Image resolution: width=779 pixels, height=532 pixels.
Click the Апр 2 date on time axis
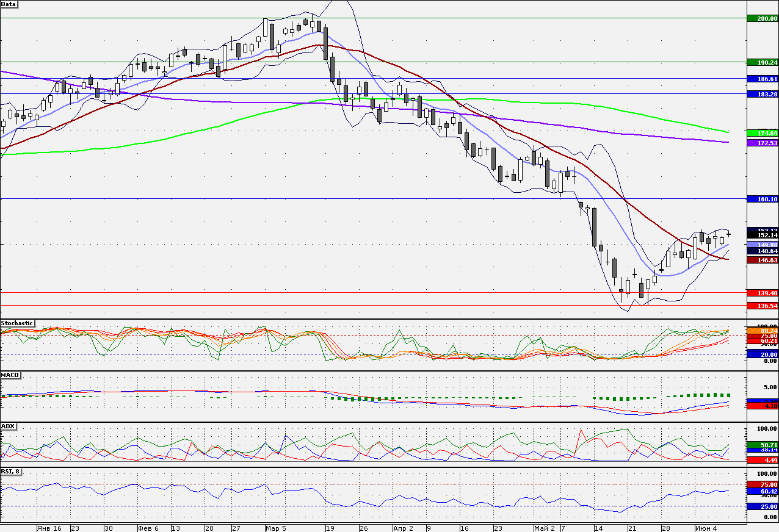coord(403,528)
